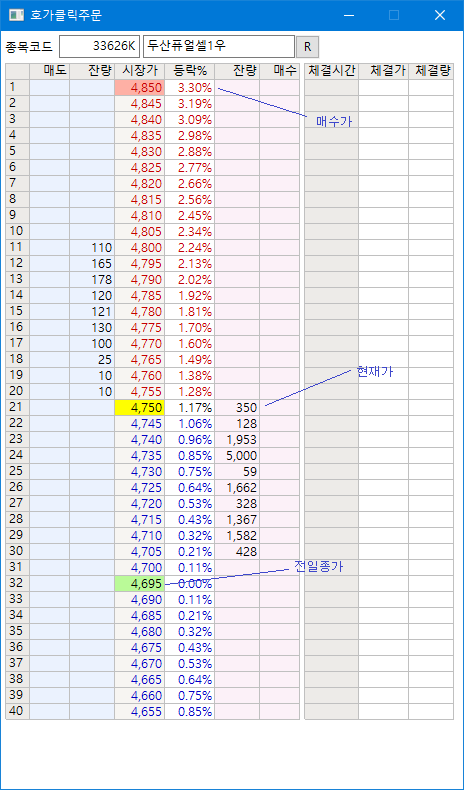Select the price cell 4,840
Screen dimensions: 464x790
(140, 120)
